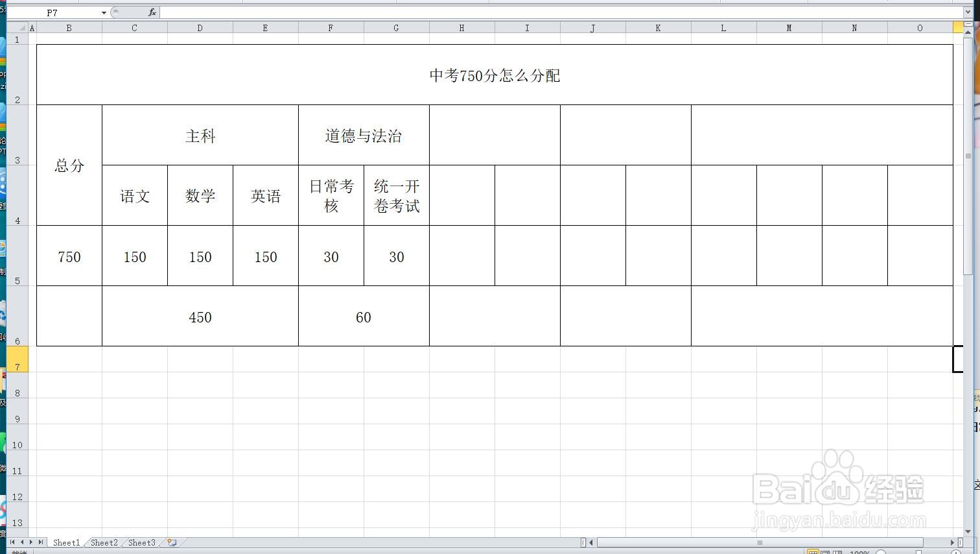Viewport: 980px width, 554px height.
Task: Go to next sheet using navigation arrow
Action: (x=31, y=542)
